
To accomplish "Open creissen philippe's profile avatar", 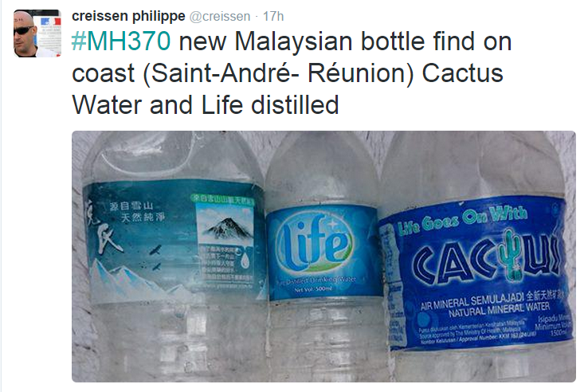I will coord(37,33).
